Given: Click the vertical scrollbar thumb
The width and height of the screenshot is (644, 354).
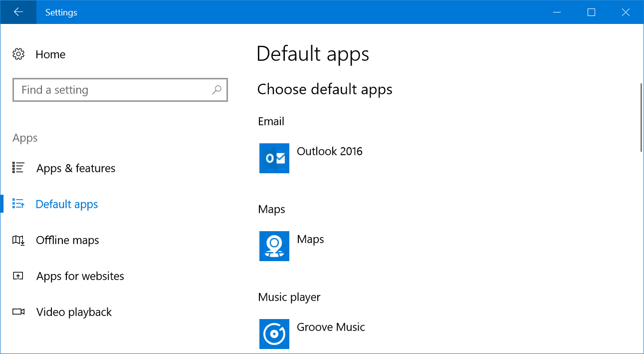Looking at the screenshot, I should tap(641, 117).
